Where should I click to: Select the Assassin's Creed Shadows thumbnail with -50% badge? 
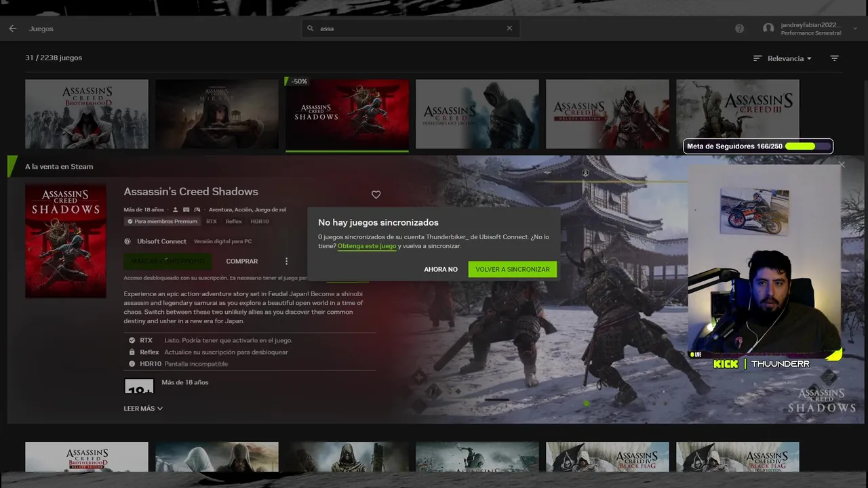point(347,114)
